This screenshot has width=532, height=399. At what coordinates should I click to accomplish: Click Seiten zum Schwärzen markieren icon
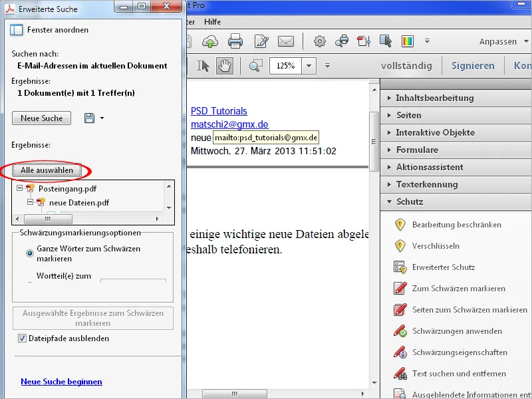(400, 310)
